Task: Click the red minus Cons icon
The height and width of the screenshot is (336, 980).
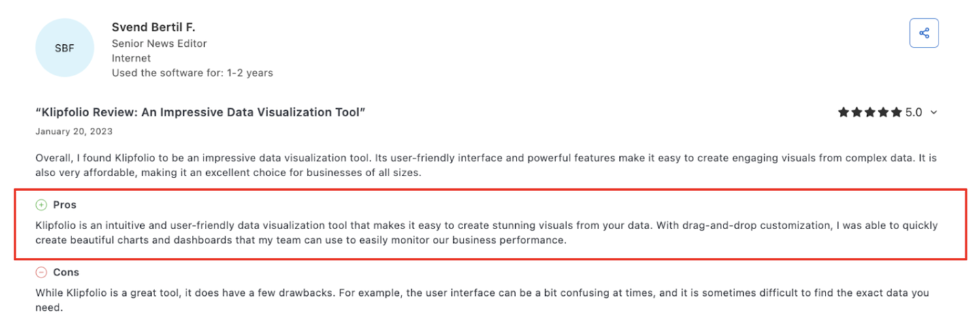Action: (x=42, y=272)
